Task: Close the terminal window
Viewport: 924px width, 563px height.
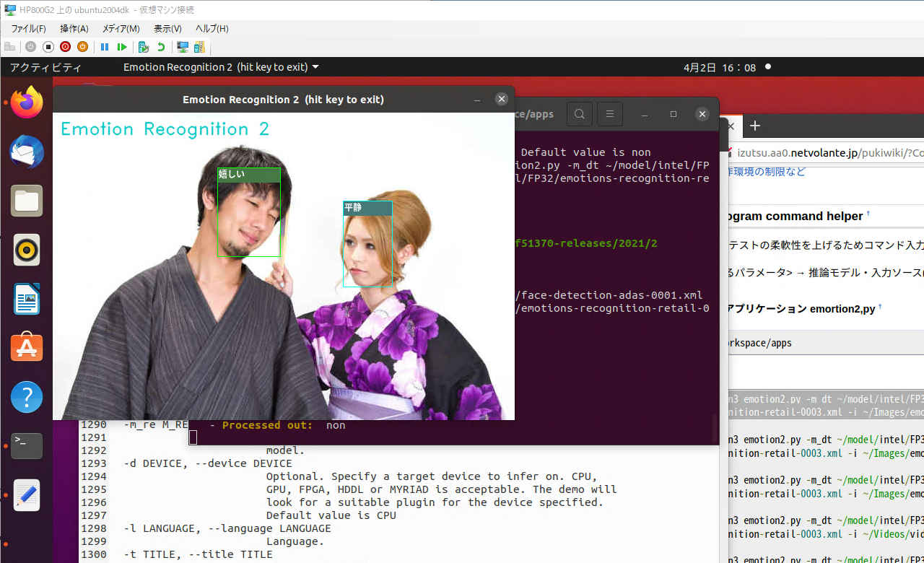Action: [702, 114]
